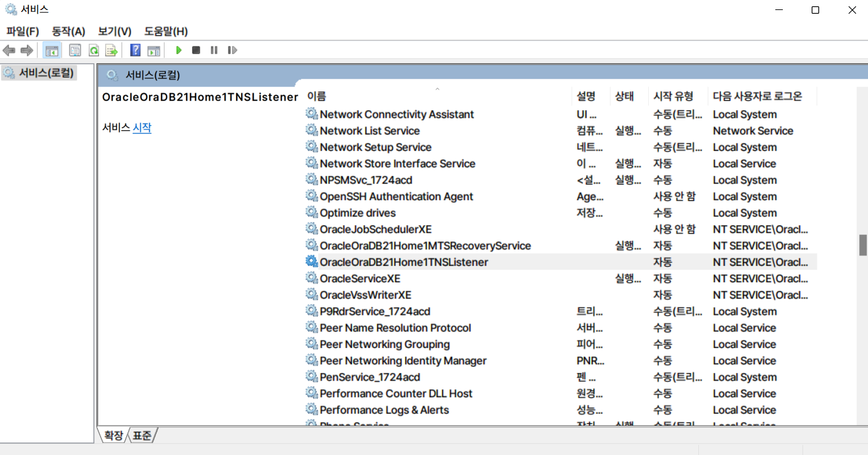Sort by the 이름 column header
The image size is (868, 455).
pyautogui.click(x=437, y=96)
